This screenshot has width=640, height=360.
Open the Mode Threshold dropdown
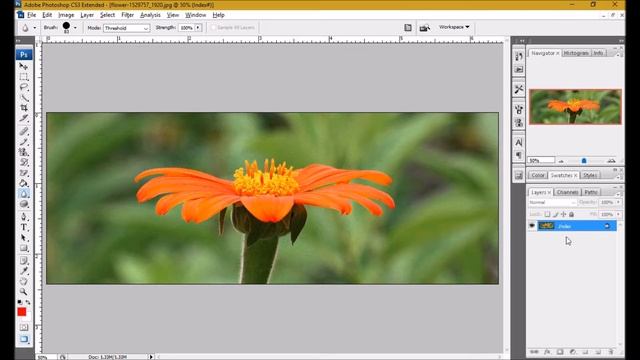(126, 28)
